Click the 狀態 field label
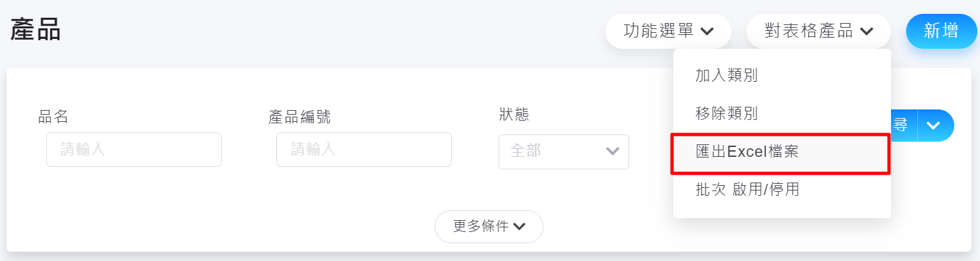Screen dimensions: 980x261 tap(514, 115)
